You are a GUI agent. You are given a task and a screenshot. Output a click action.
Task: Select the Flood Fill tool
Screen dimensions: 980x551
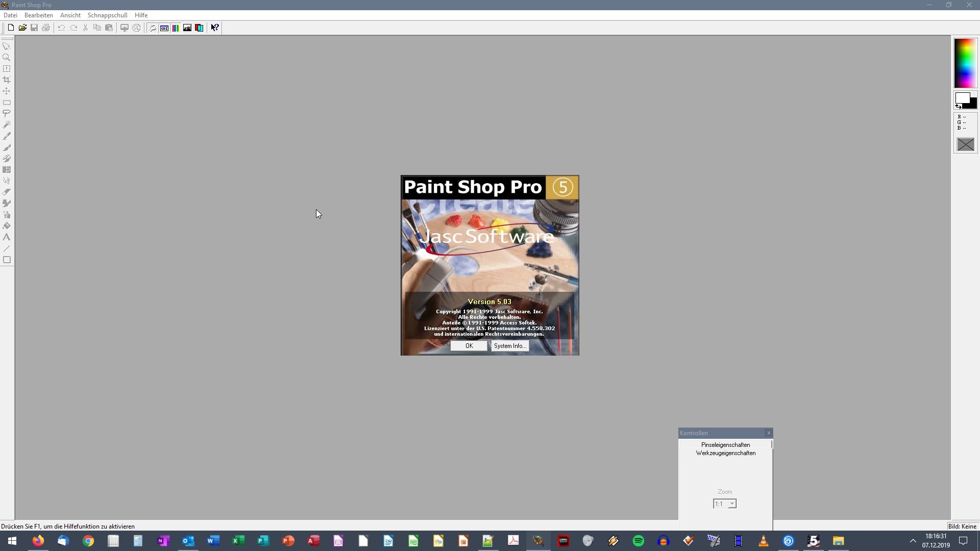7,226
